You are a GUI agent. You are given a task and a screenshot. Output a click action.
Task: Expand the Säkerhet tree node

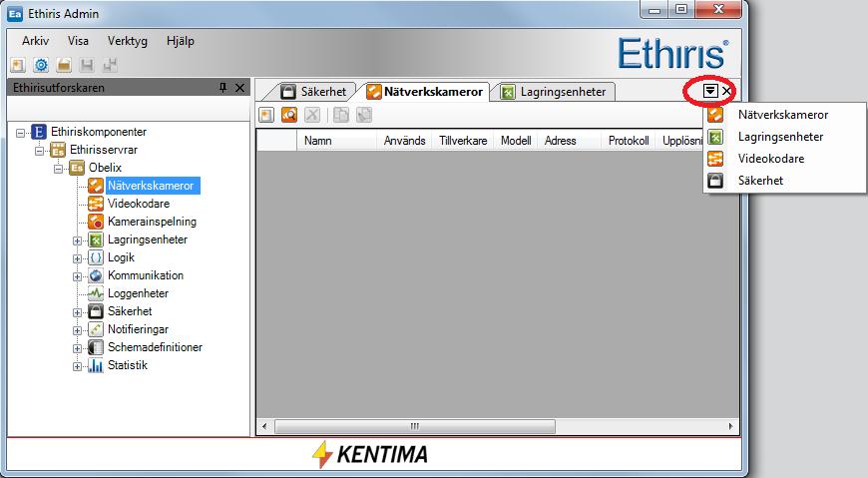pos(77,312)
